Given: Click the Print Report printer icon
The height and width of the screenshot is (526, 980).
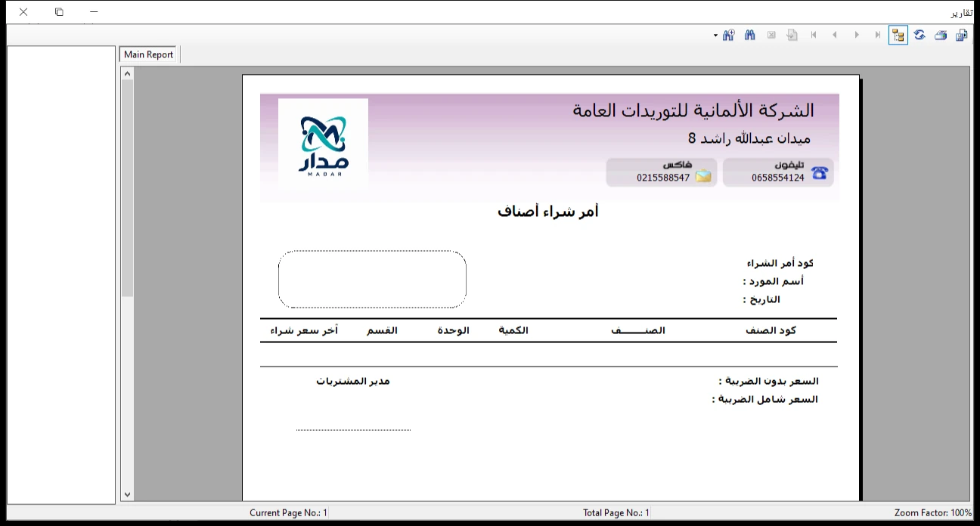Looking at the screenshot, I should coord(941,35).
